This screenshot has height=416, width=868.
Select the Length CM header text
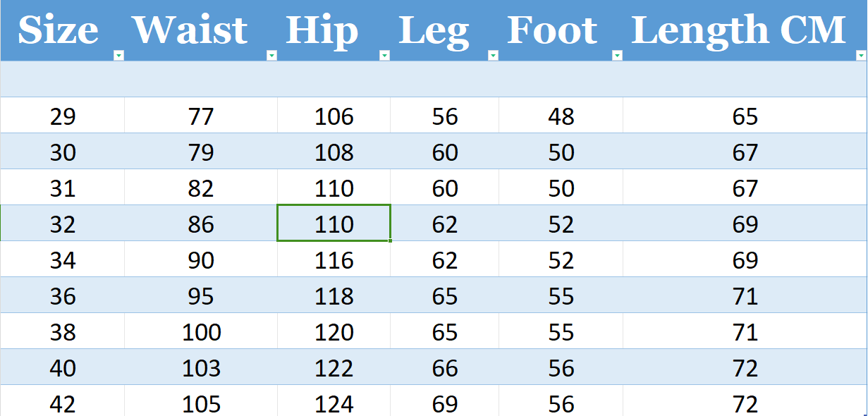tap(738, 30)
